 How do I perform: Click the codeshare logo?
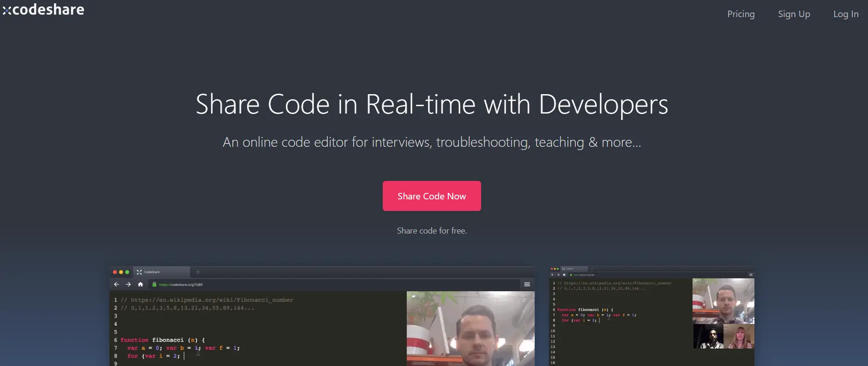43,9
